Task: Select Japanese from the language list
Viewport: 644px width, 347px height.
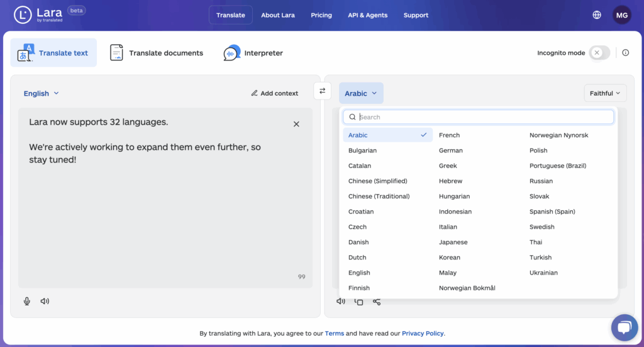Action: pos(453,242)
